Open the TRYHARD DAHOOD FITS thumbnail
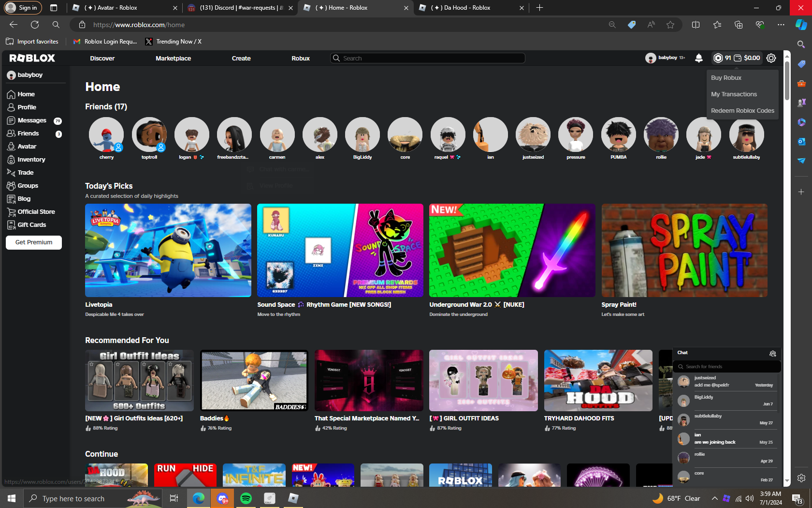Image resolution: width=812 pixels, height=508 pixels. click(x=598, y=381)
